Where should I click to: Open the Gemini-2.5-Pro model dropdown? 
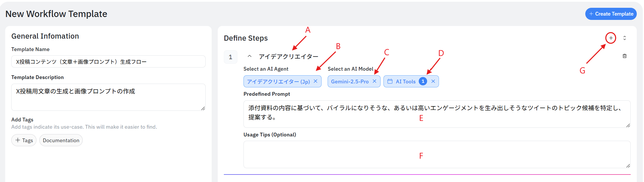click(x=350, y=82)
